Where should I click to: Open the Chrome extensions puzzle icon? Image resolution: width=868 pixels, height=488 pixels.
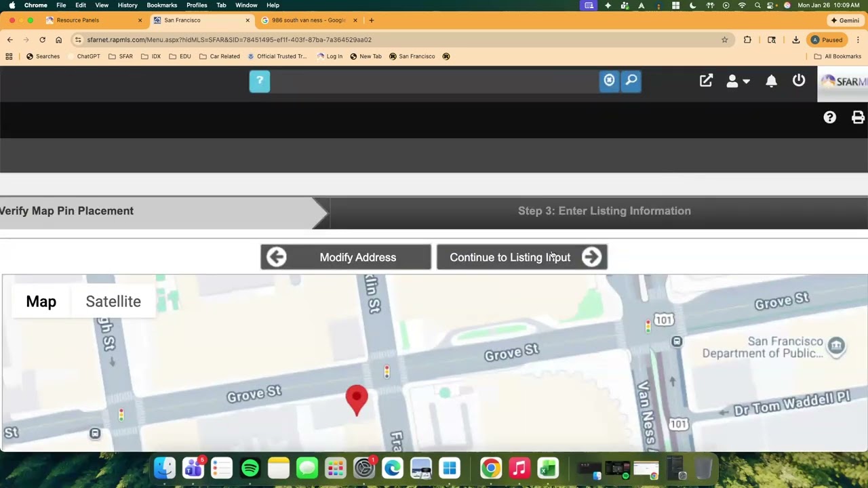[x=747, y=40]
